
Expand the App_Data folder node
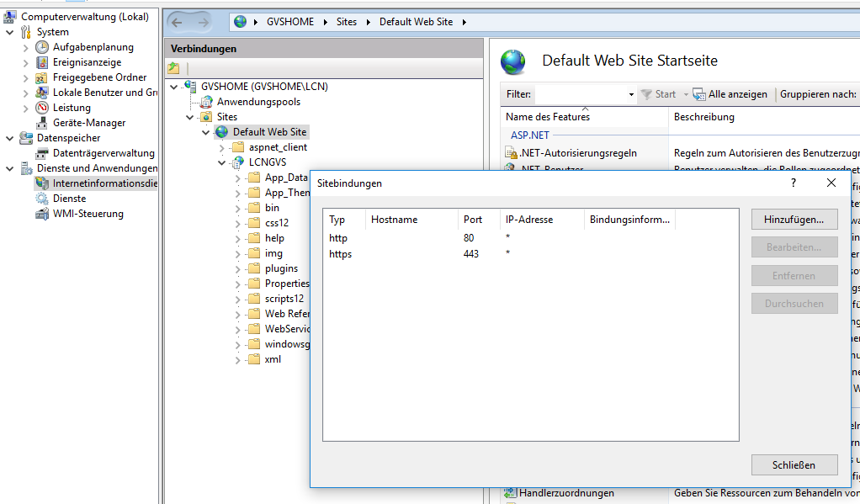coord(238,178)
